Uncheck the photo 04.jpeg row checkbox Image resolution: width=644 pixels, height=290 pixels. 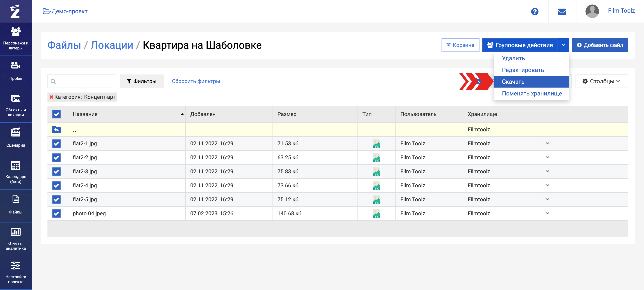click(x=56, y=213)
